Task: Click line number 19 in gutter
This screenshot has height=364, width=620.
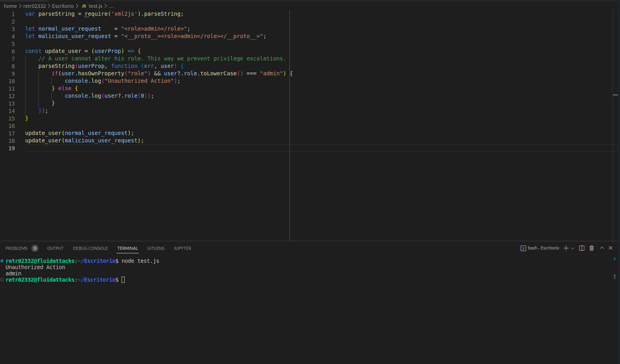Action: 12,148
